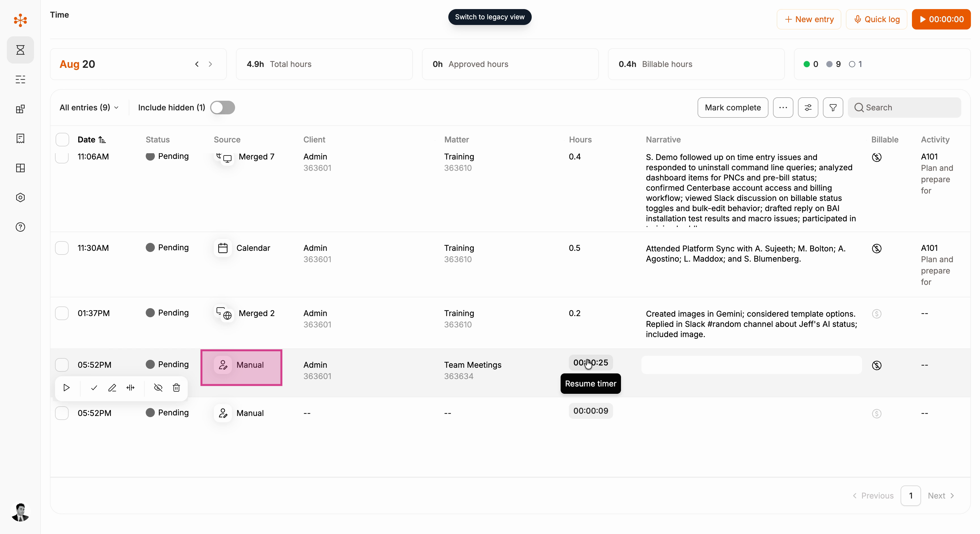Expand the All entries (9) dropdown
The image size is (980, 534).
pos(89,108)
